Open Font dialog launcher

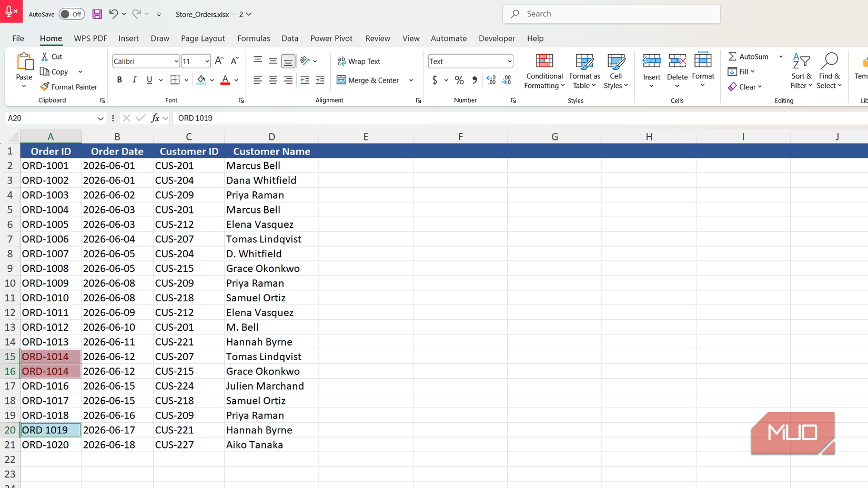pos(241,100)
